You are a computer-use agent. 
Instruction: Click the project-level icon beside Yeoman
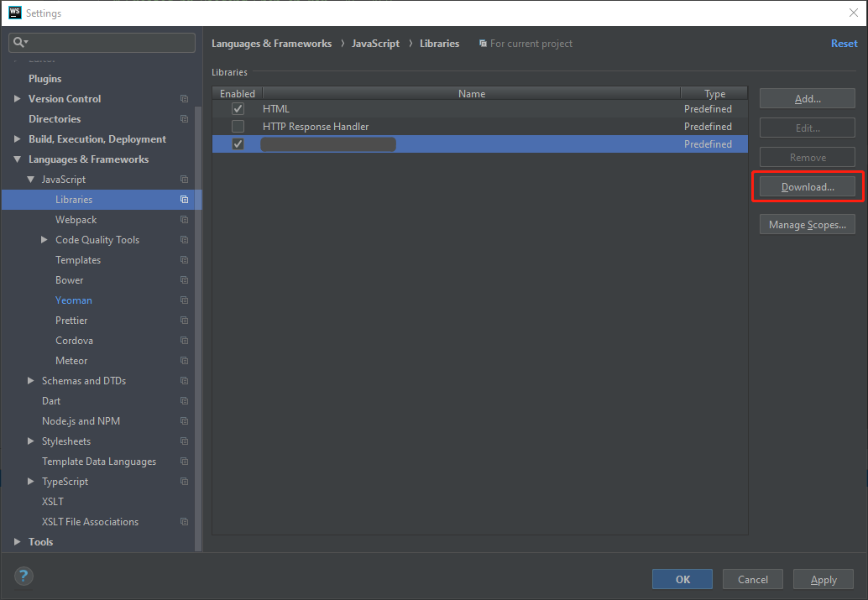tap(185, 300)
